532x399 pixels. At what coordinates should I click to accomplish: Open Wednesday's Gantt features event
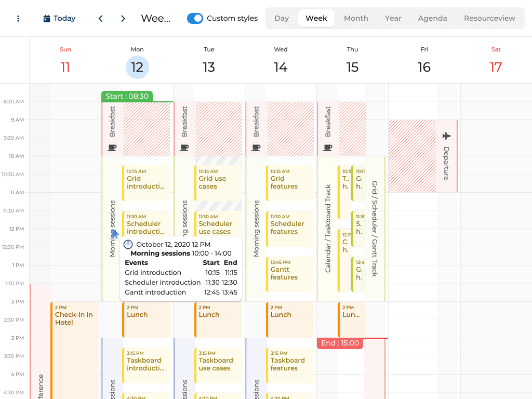pyautogui.click(x=289, y=273)
